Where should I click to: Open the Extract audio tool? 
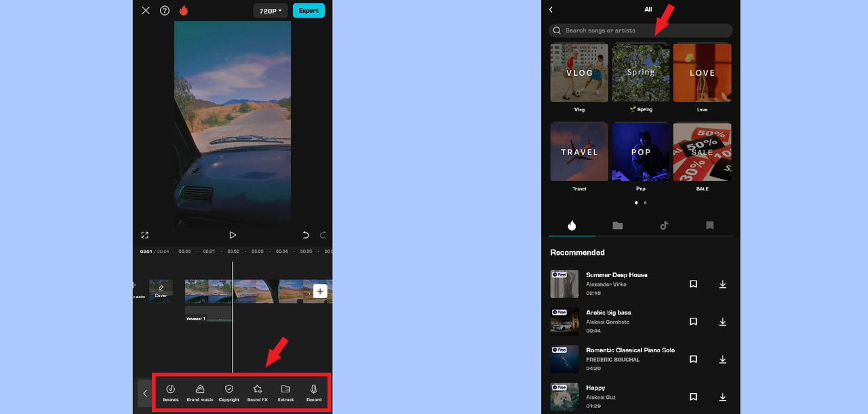[x=285, y=393]
